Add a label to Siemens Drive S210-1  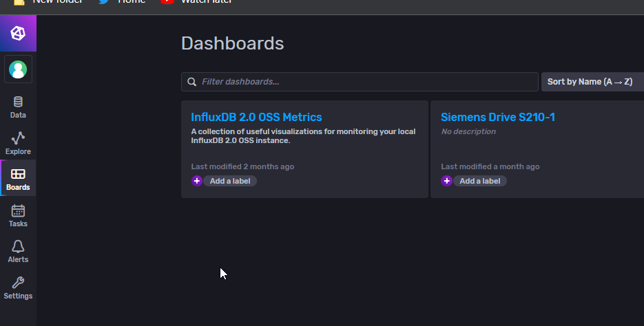(x=479, y=181)
